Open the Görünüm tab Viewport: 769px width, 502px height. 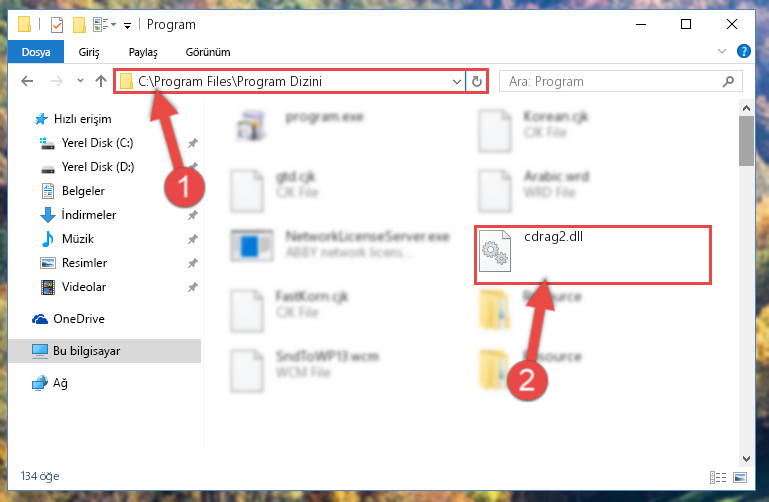pos(208,52)
